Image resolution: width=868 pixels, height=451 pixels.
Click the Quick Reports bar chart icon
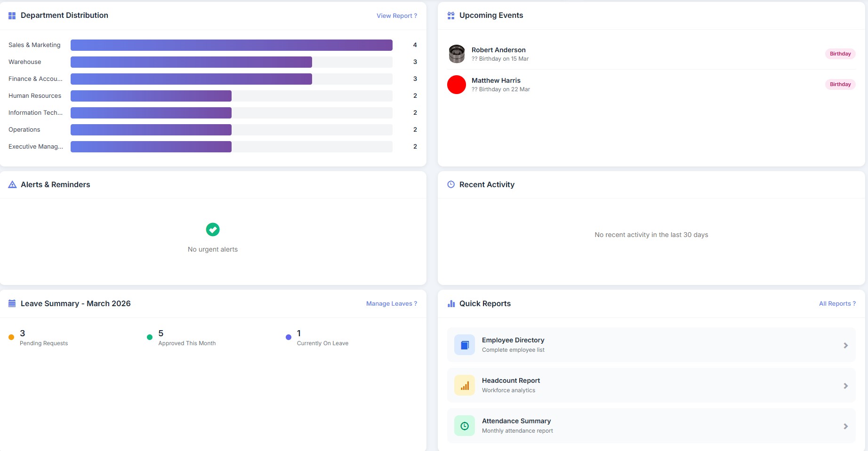coord(450,303)
